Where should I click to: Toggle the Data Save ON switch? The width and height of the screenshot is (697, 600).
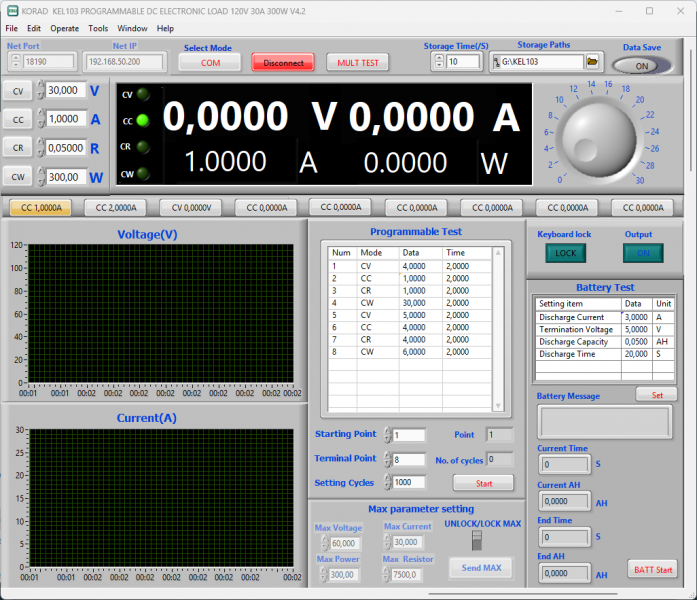click(x=641, y=66)
